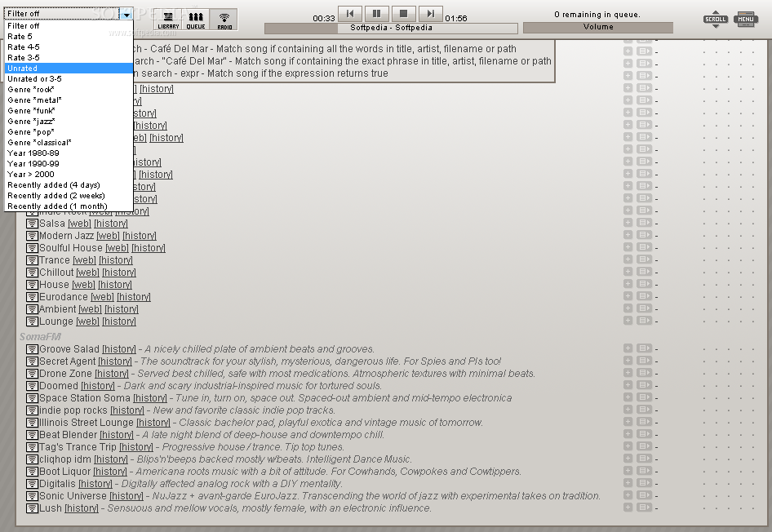The height and width of the screenshot is (532, 772).
Task: Choose the Rate 4-5 filter
Action: click(x=69, y=47)
